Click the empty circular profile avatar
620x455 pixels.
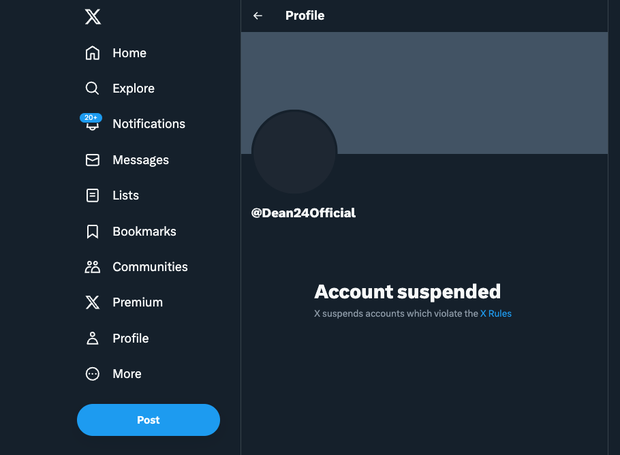click(294, 153)
